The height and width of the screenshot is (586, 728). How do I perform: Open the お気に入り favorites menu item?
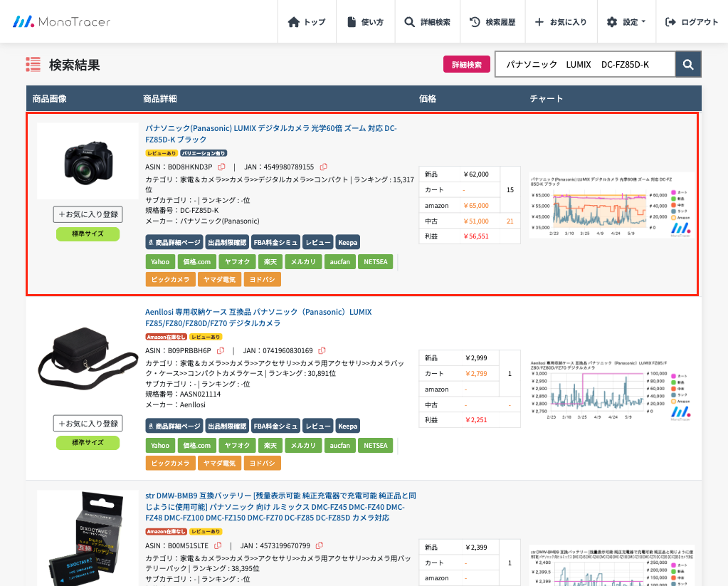coord(561,22)
